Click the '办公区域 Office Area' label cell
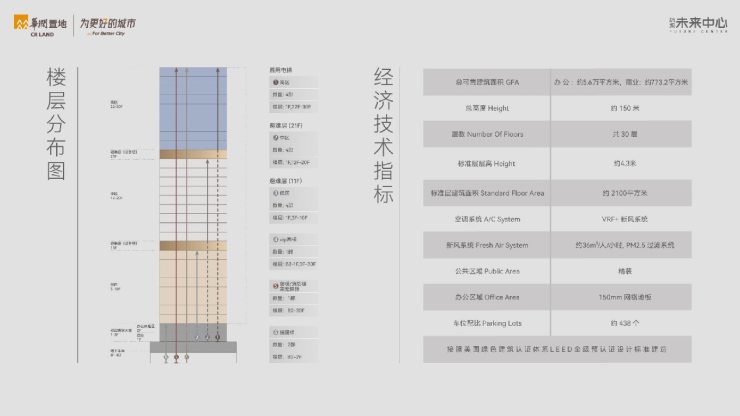The image size is (740, 416). [487, 297]
